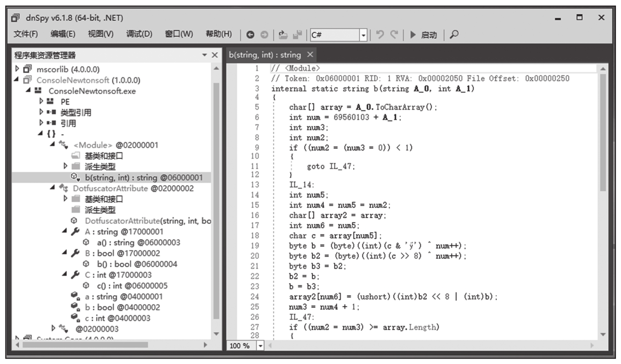Click the IL_47 goto label on line 11
Screen dimensions: 621x364
(340, 167)
